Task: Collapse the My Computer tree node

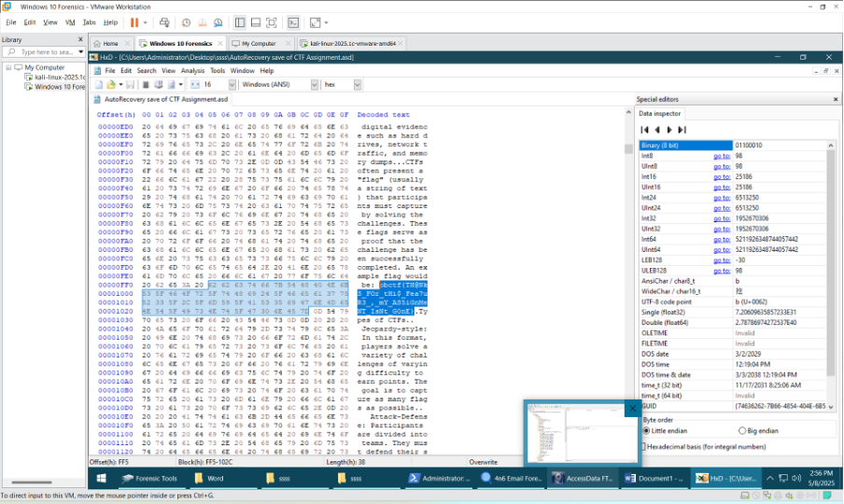Action: coord(8,68)
